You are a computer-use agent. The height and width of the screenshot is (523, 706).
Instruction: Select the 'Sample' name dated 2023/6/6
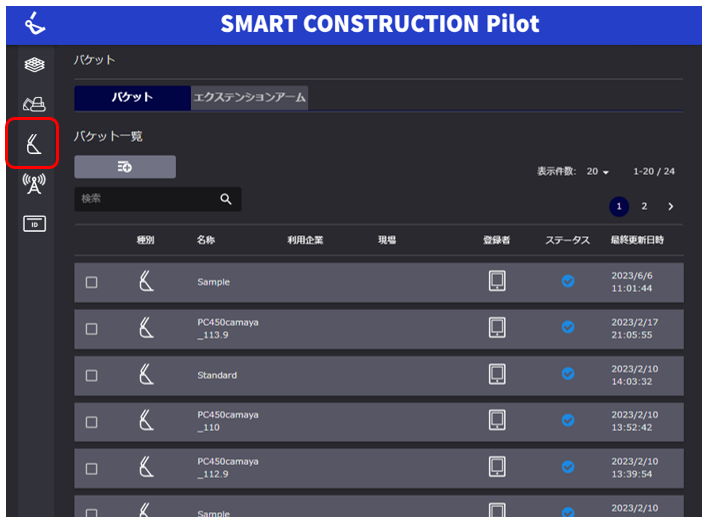click(213, 282)
